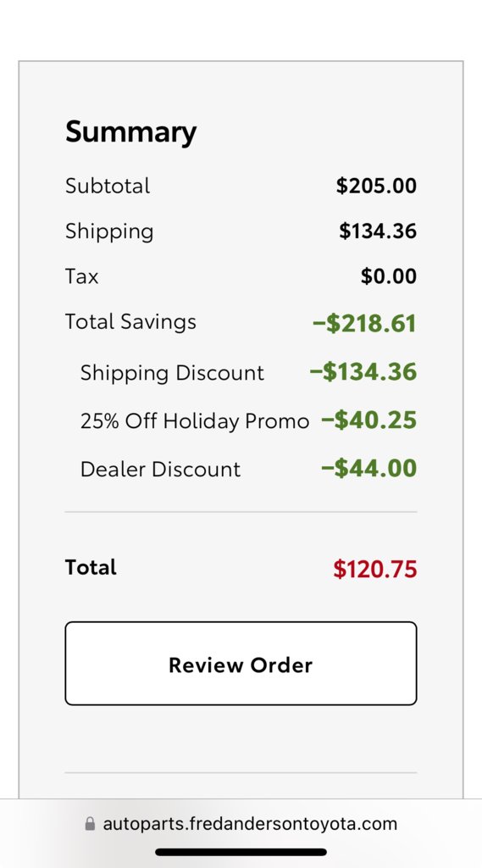Tap the home indicator bar
The image size is (482, 868).
point(241,852)
